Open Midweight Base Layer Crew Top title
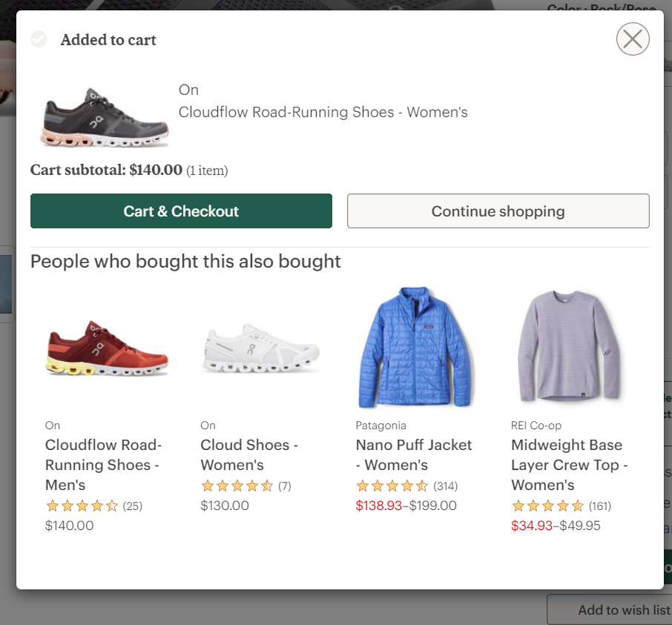 coord(569,465)
